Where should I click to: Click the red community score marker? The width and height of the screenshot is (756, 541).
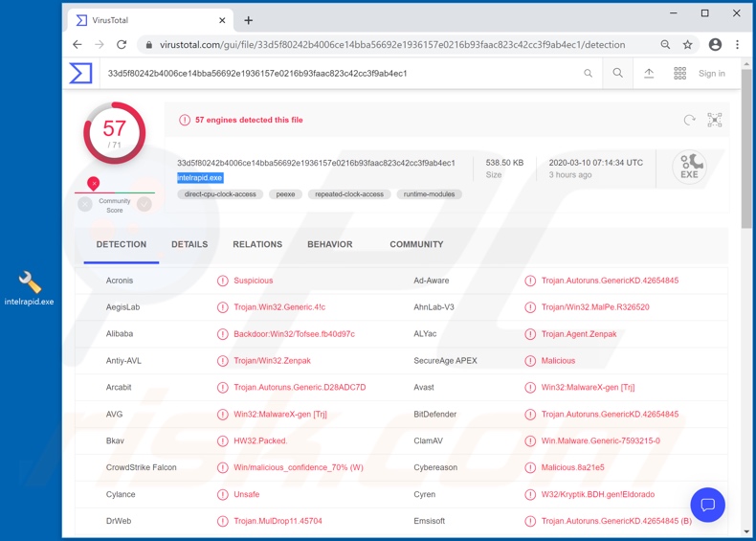94,184
